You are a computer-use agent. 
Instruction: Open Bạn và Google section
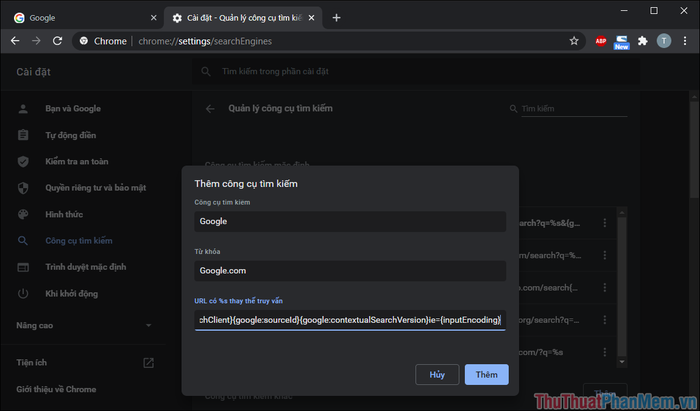click(73, 108)
